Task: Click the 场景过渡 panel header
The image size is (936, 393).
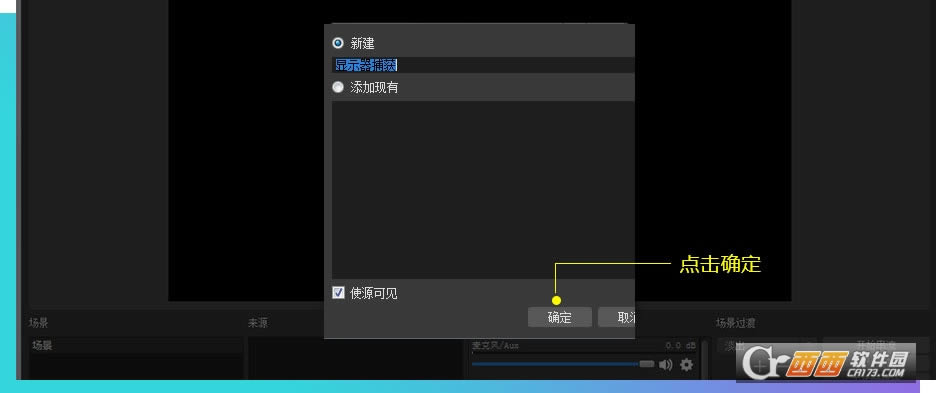Action: [735, 323]
